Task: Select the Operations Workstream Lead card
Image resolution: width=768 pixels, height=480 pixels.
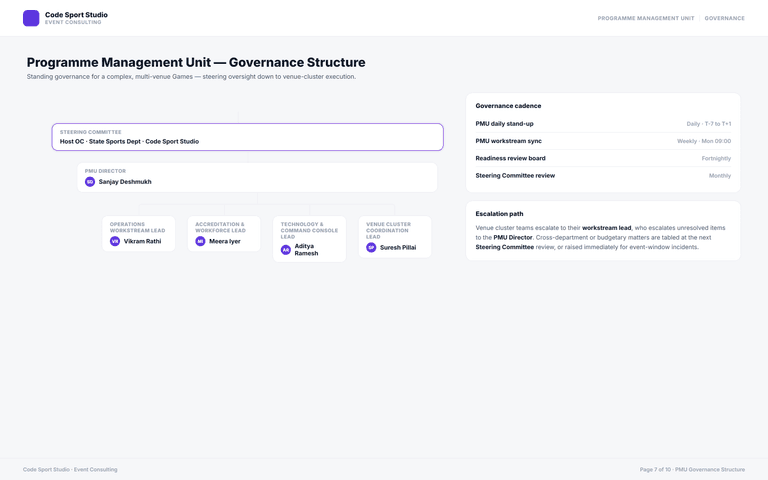Action: coord(139,234)
